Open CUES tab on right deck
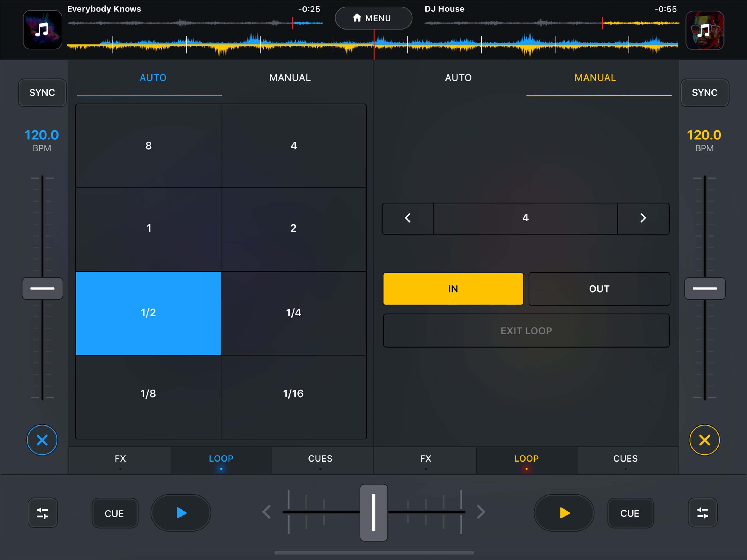The image size is (747, 560). pos(625,459)
